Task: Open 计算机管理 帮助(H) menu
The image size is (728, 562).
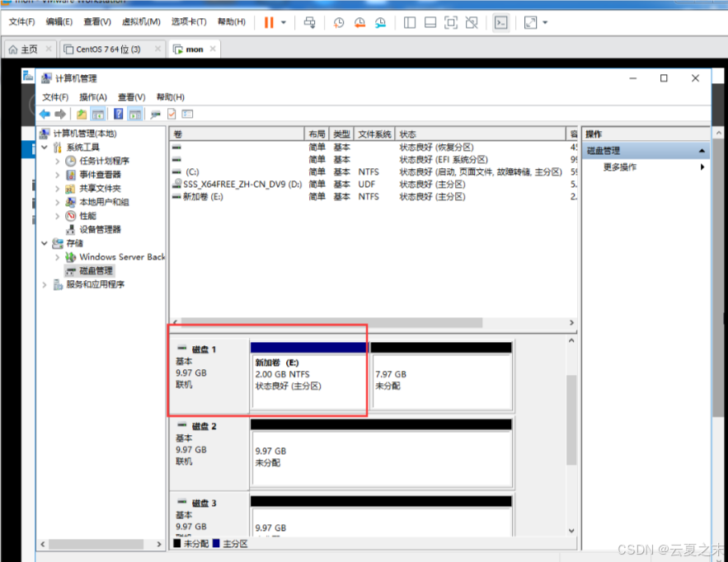Action: pyautogui.click(x=171, y=97)
